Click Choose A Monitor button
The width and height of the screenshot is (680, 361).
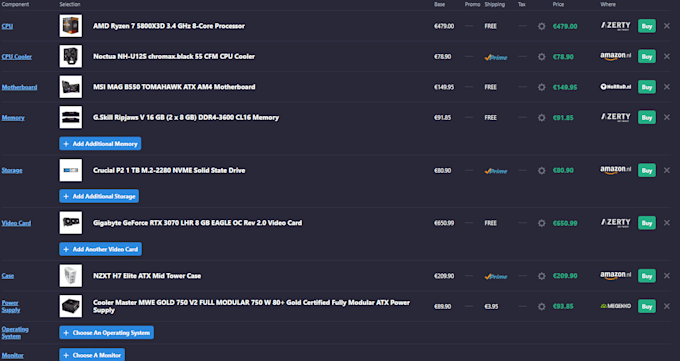[92, 355]
